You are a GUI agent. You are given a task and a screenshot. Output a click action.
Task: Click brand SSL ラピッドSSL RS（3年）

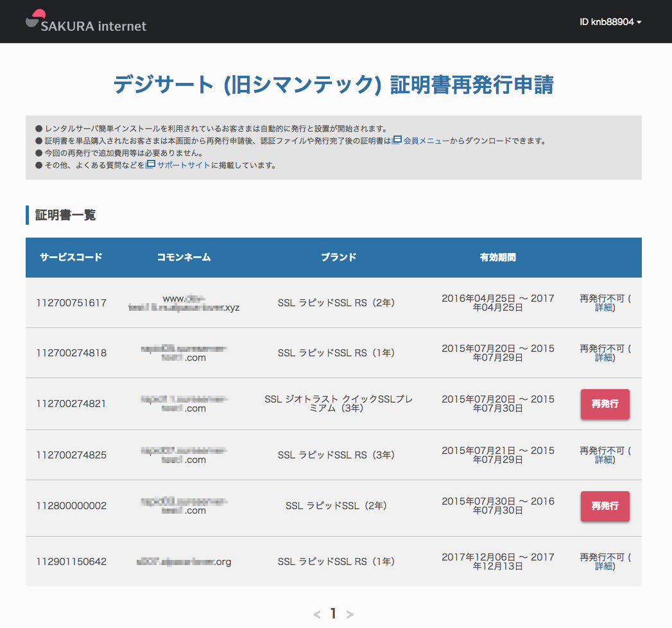coord(336,455)
